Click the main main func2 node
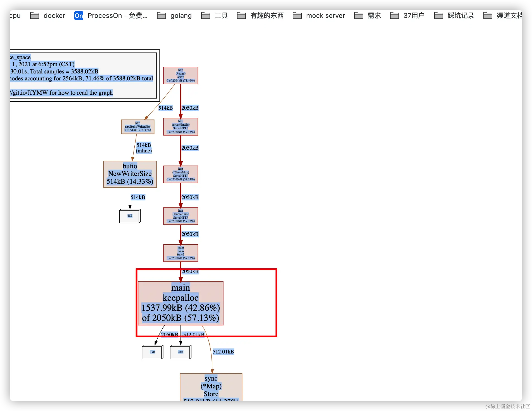This screenshot has width=532, height=411. point(180,253)
